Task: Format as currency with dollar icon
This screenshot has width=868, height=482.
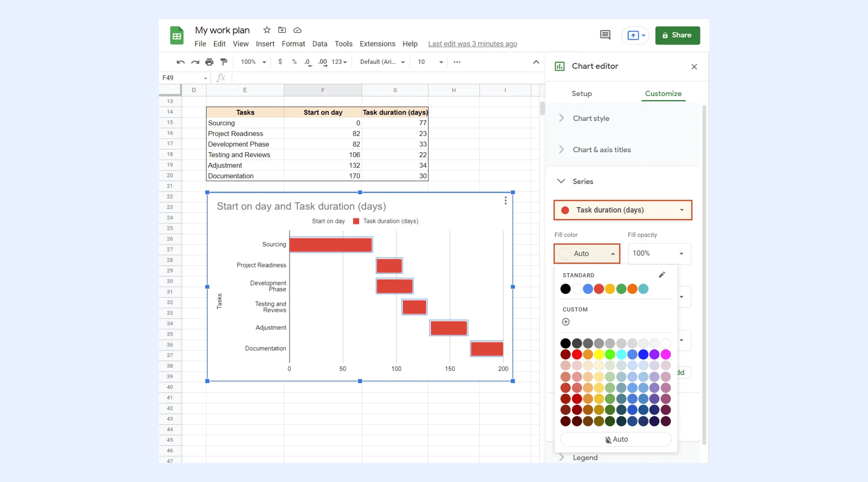Action: 280,62
